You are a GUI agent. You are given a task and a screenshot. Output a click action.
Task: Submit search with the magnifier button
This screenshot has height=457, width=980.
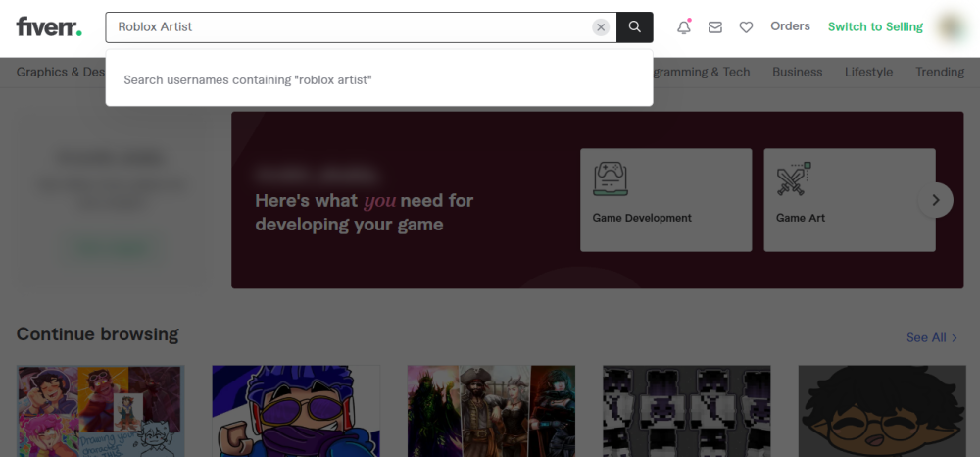click(634, 26)
